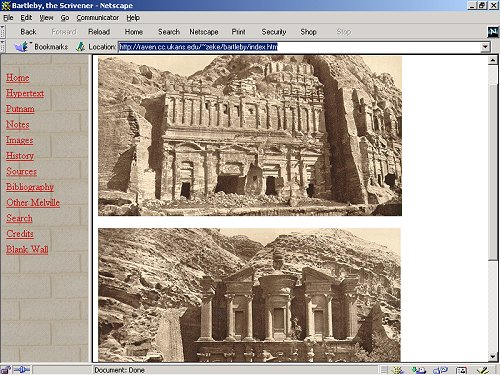Follow the Bibliography link in sidebar
The height and width of the screenshot is (375, 500).
[x=30, y=187]
